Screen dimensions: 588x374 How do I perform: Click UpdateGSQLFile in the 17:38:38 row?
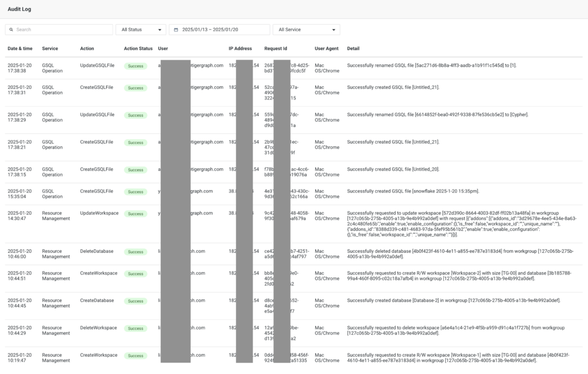[97, 65]
